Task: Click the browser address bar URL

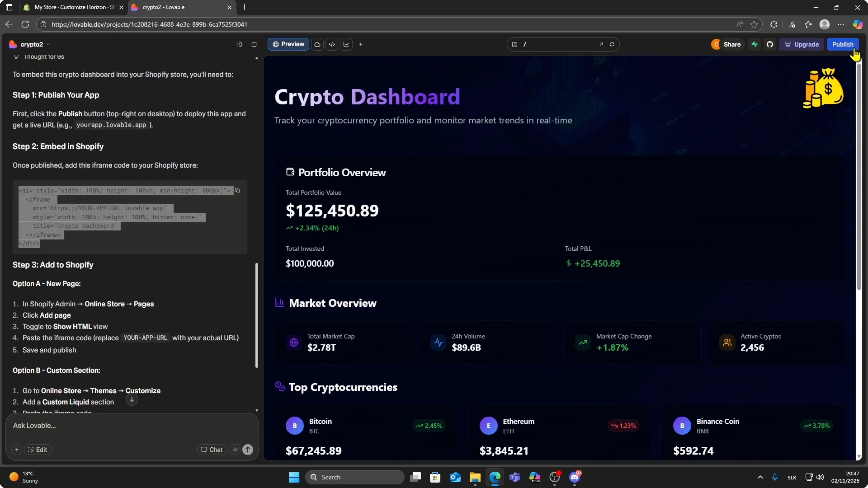Action: (x=149, y=24)
